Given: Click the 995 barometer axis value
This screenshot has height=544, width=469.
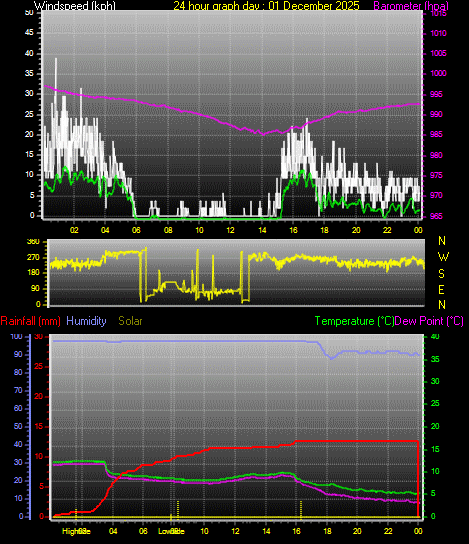Looking at the screenshot, I should [436, 94].
